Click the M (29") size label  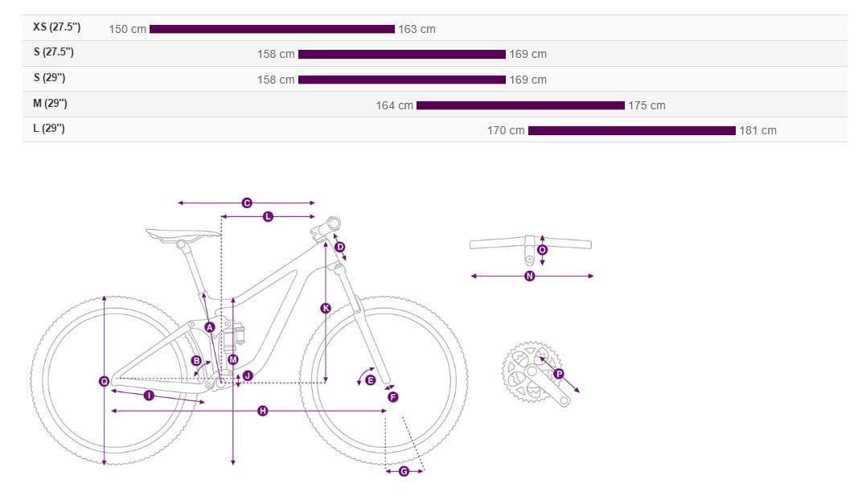point(50,104)
